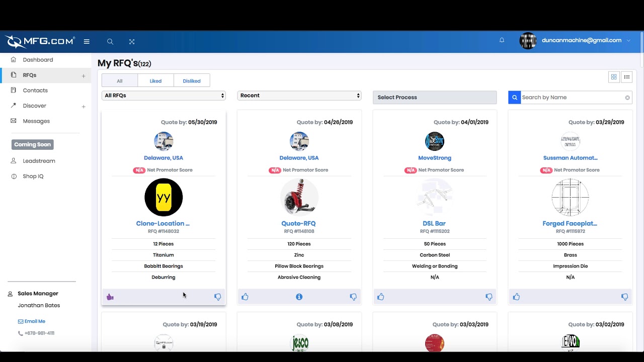Click the fullscreen expand icon in header
The image size is (644, 362).
click(132, 42)
